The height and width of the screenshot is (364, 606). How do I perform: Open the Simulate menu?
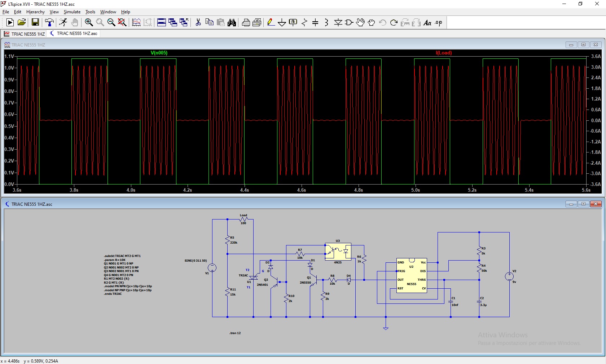click(72, 12)
